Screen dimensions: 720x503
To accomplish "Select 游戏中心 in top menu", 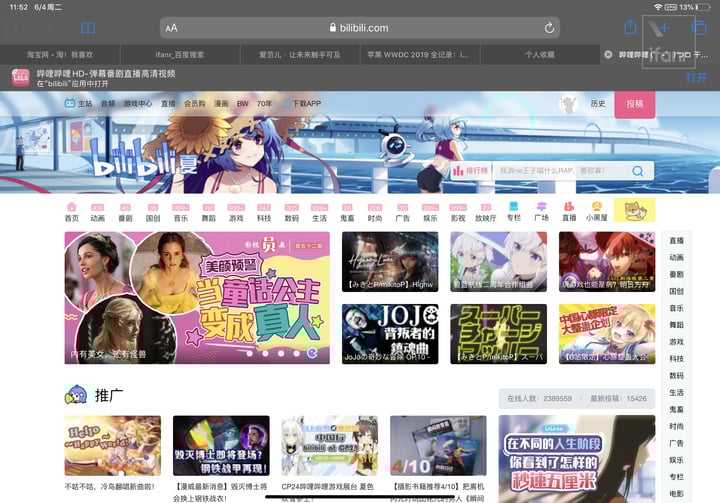I will [x=138, y=104].
